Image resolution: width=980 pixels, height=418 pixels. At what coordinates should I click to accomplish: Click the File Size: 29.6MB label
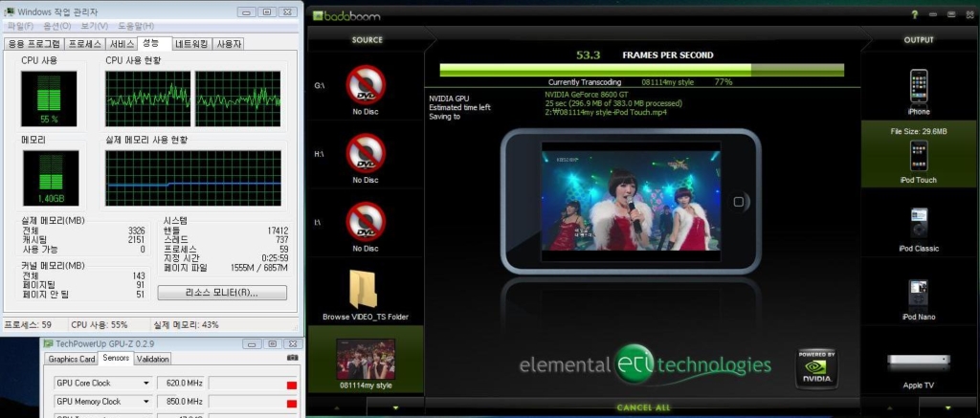coord(919,131)
